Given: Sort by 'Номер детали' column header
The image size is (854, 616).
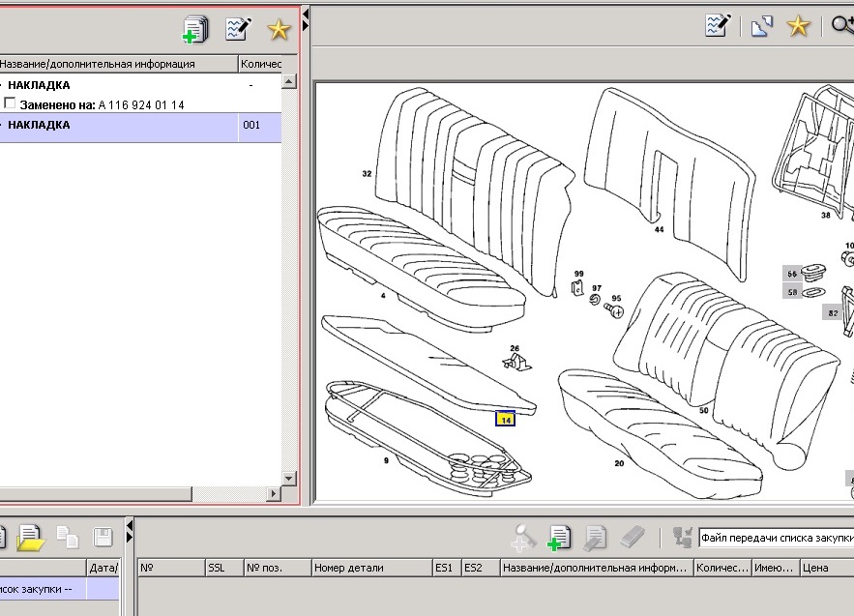Looking at the screenshot, I should tap(372, 568).
